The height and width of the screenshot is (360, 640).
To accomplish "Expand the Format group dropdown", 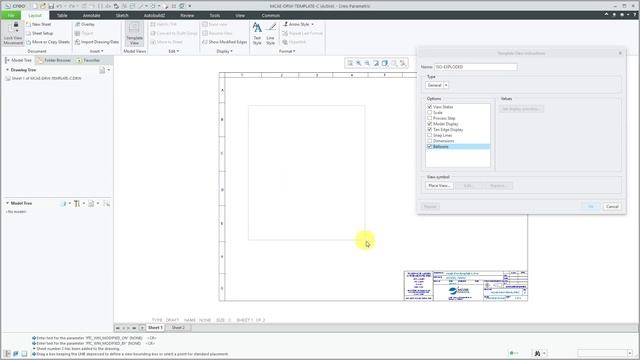I will tap(287, 51).
